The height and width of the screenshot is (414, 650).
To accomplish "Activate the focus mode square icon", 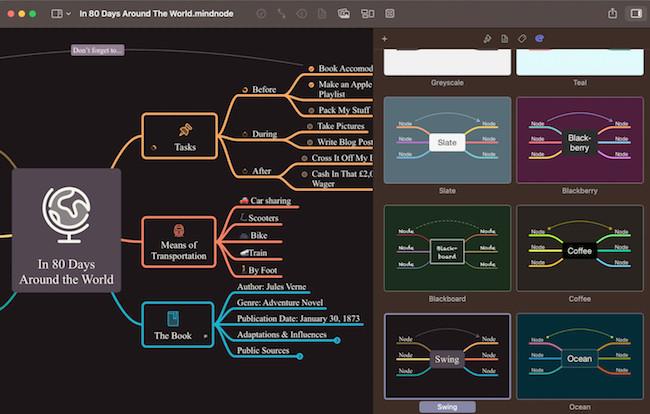I will click(390, 14).
